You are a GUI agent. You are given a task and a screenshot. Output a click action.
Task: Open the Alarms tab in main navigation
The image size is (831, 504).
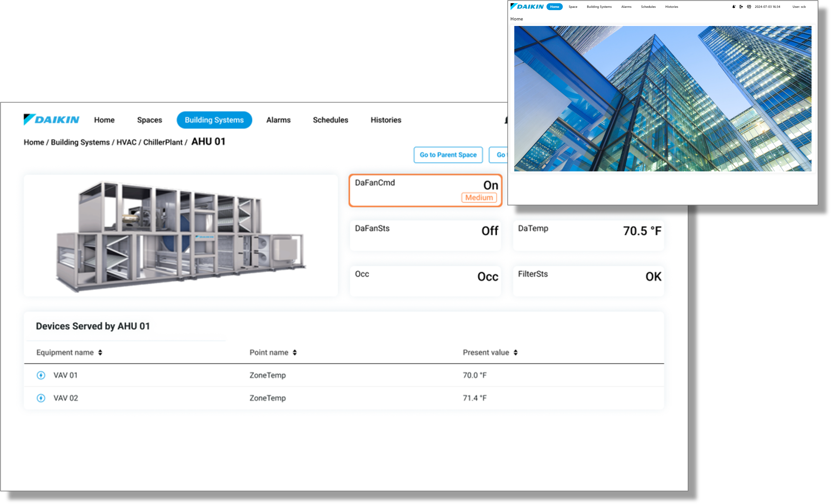pos(278,120)
